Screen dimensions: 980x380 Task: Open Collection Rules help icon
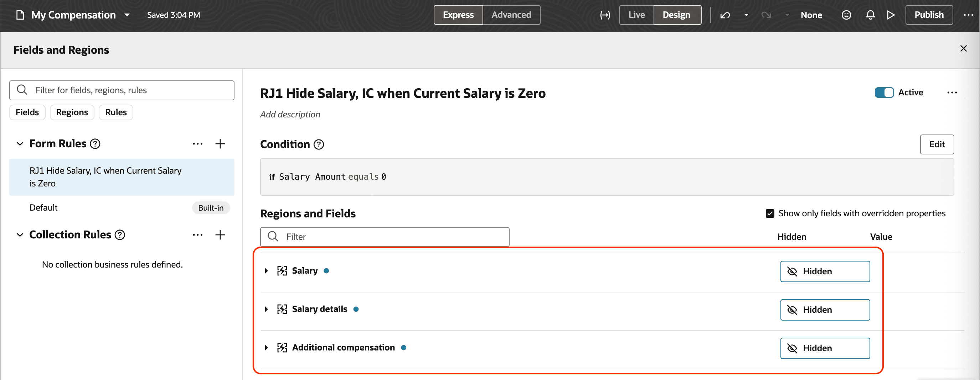point(119,235)
